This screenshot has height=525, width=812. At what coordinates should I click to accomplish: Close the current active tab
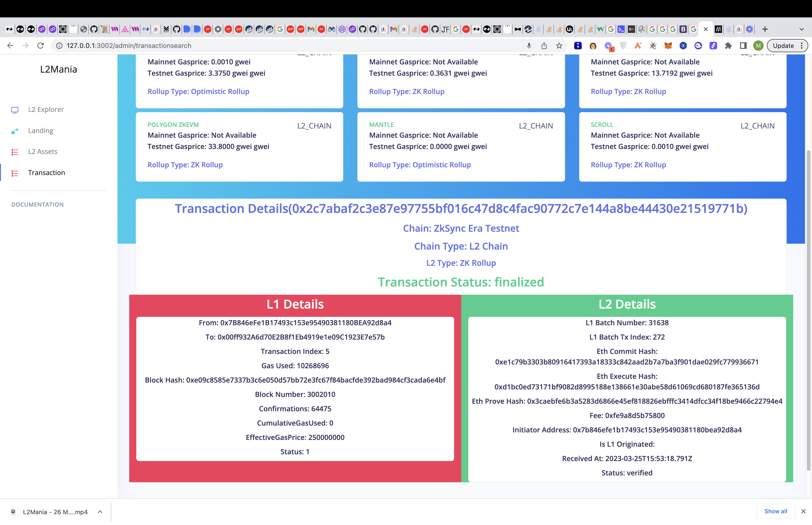(706, 29)
